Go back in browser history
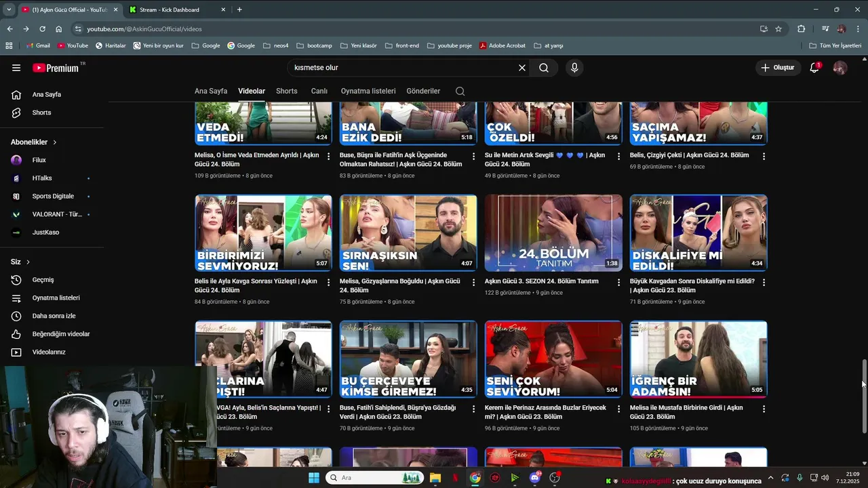This screenshot has height=488, width=868. [9, 29]
